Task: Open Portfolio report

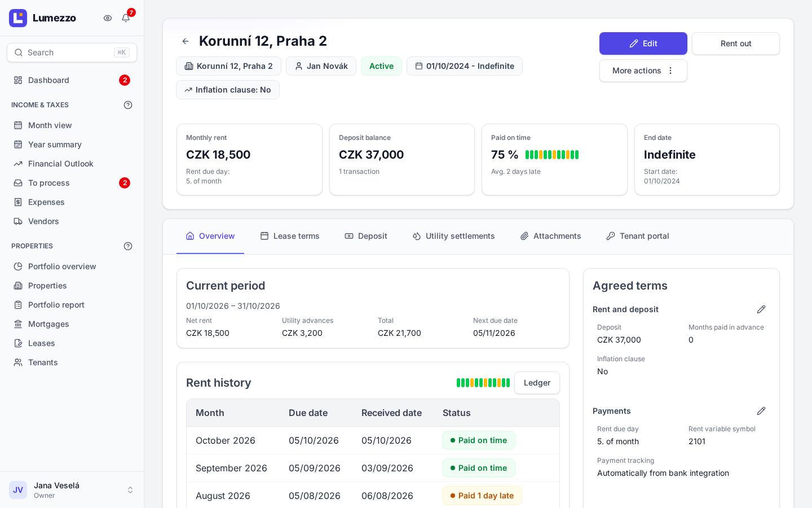Action: point(72,305)
